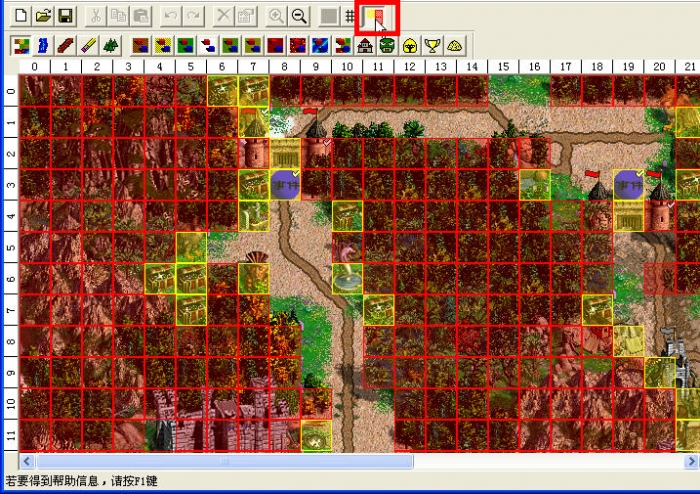Click row header 5 on left ruler
This screenshot has height=494, width=700.
[x=11, y=248]
